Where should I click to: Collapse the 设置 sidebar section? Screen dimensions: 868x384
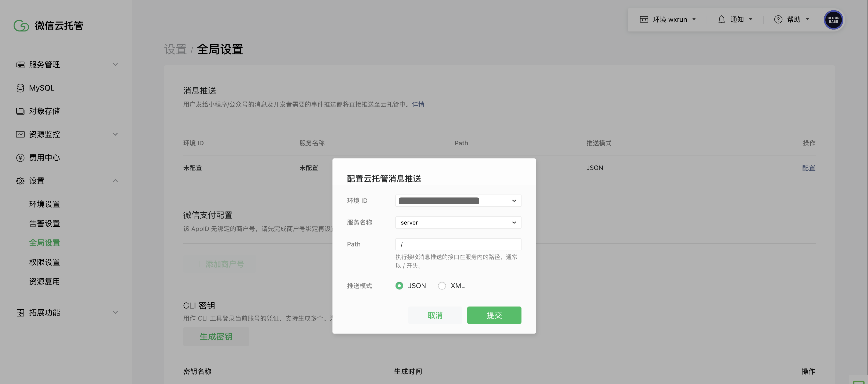pos(115,181)
